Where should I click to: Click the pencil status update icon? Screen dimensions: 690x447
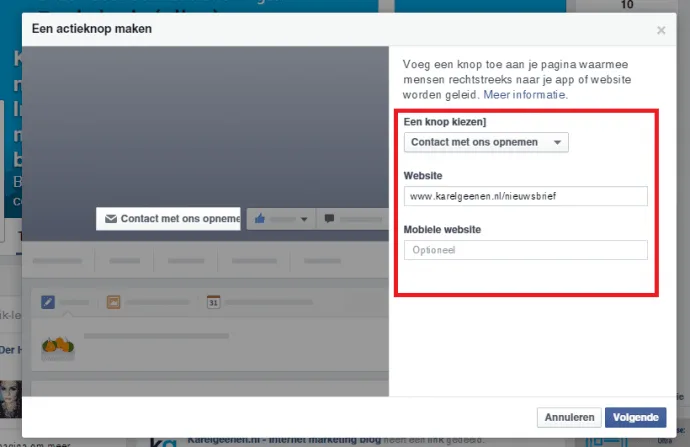coord(48,302)
